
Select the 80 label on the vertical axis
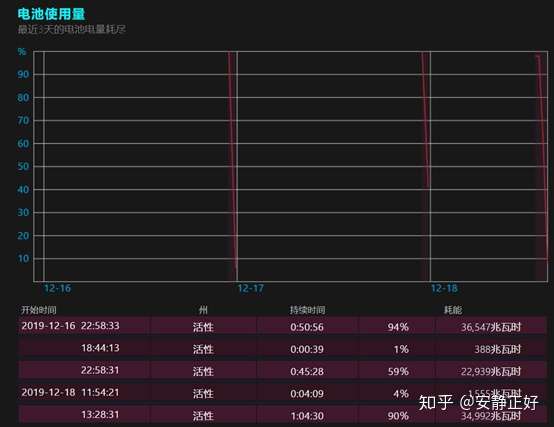(23, 97)
